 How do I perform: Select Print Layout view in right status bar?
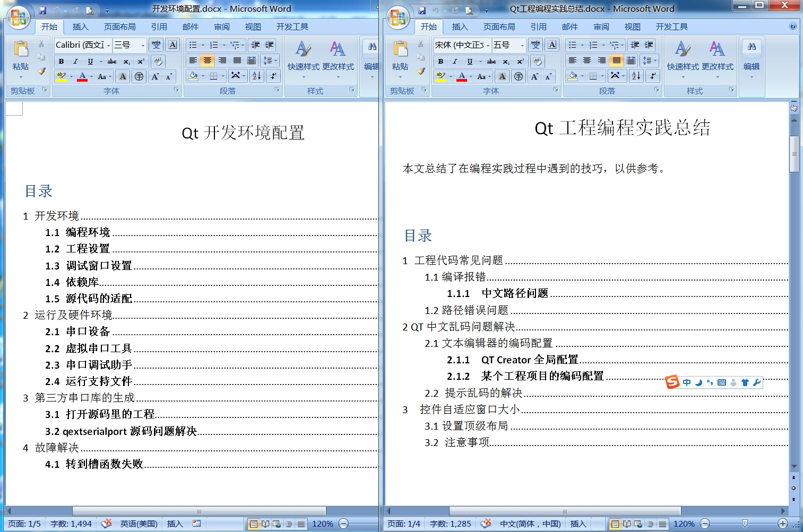point(615,524)
